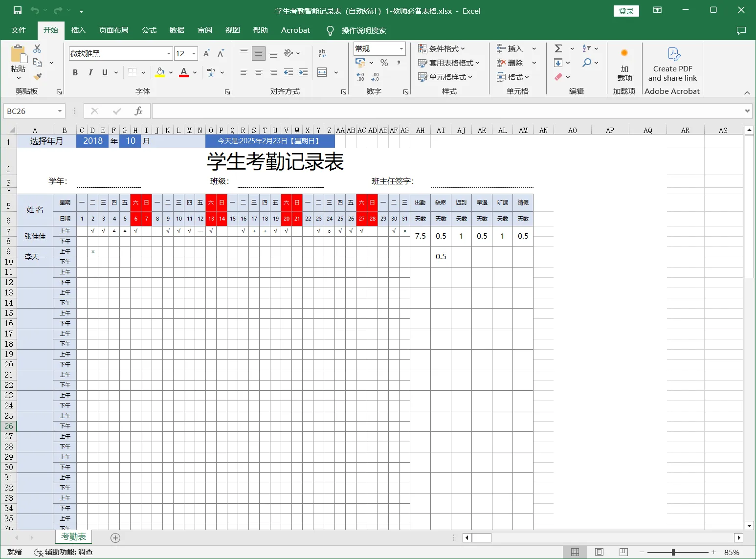
Task: Open 套用表格格式 dropdown
Action: click(449, 63)
